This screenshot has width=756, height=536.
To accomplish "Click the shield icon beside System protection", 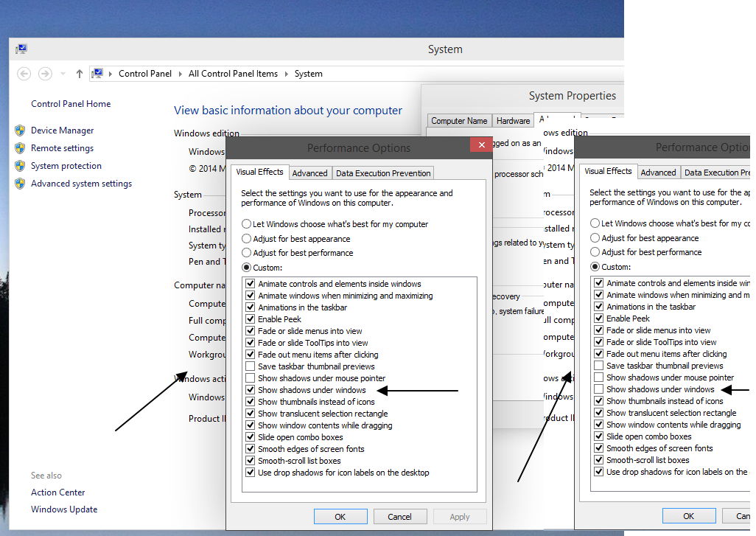I will (20, 166).
